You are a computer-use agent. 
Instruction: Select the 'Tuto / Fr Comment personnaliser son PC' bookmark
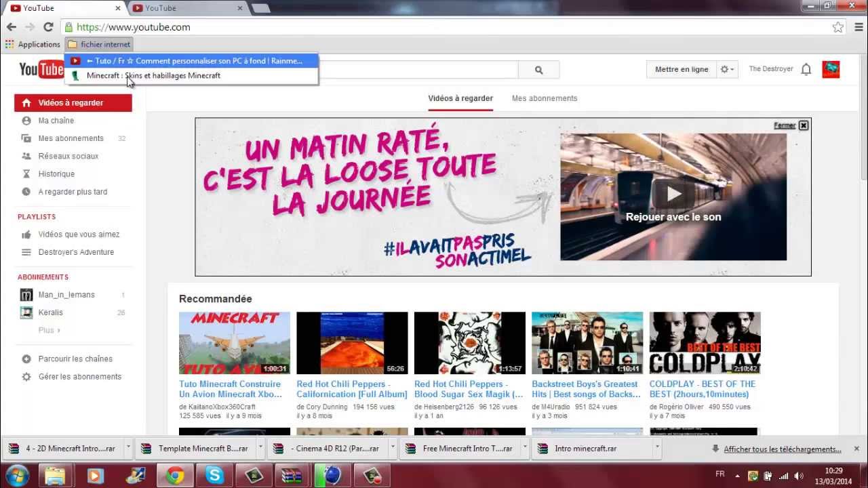(x=191, y=61)
